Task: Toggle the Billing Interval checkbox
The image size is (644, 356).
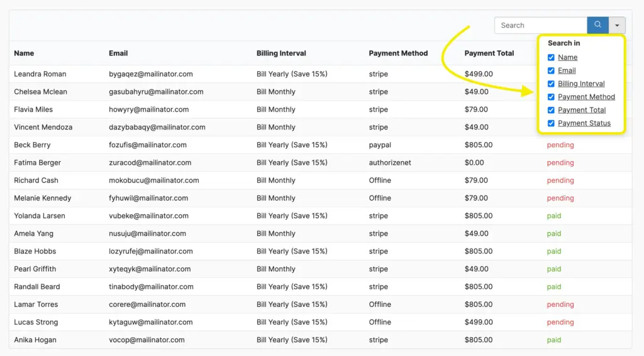Action: [551, 84]
